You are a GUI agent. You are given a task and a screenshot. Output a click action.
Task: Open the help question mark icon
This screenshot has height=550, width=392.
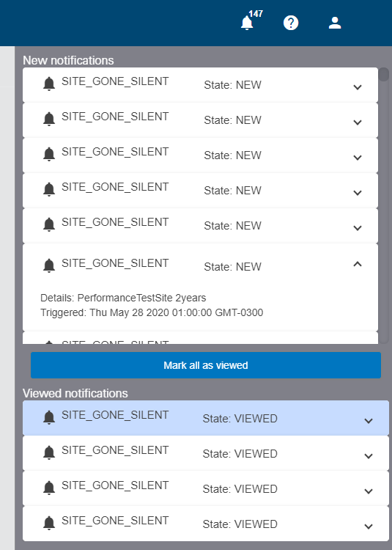coord(291,23)
